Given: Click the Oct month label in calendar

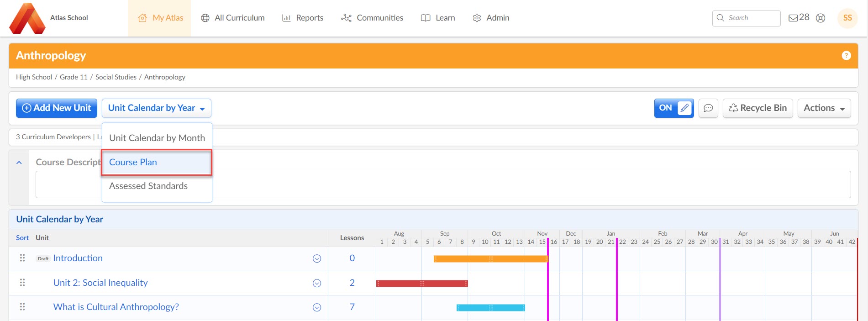Looking at the screenshot, I should 496,233.
